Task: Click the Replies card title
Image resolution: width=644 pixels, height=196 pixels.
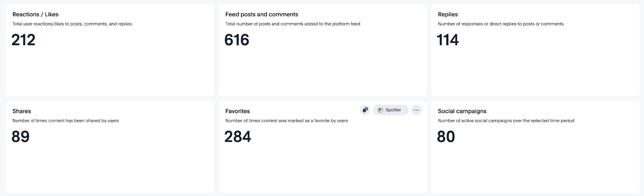Action: pos(448,14)
